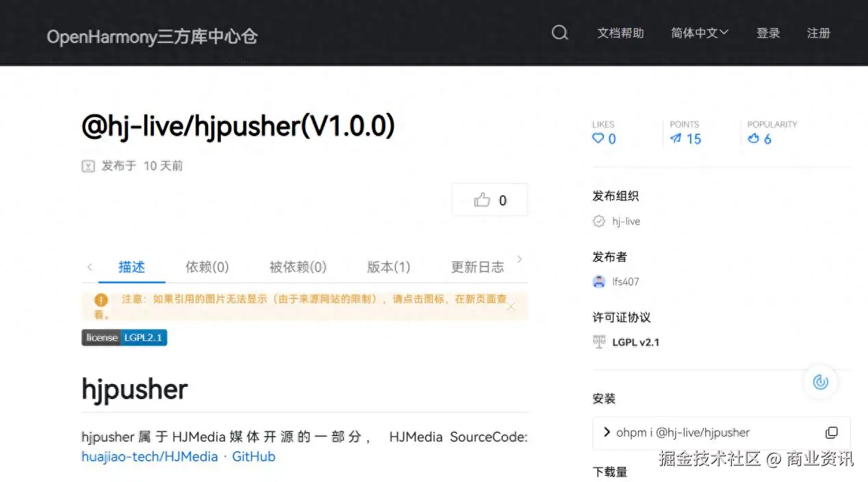
Task: Click the lfs407 avatar icon
Action: [599, 281]
